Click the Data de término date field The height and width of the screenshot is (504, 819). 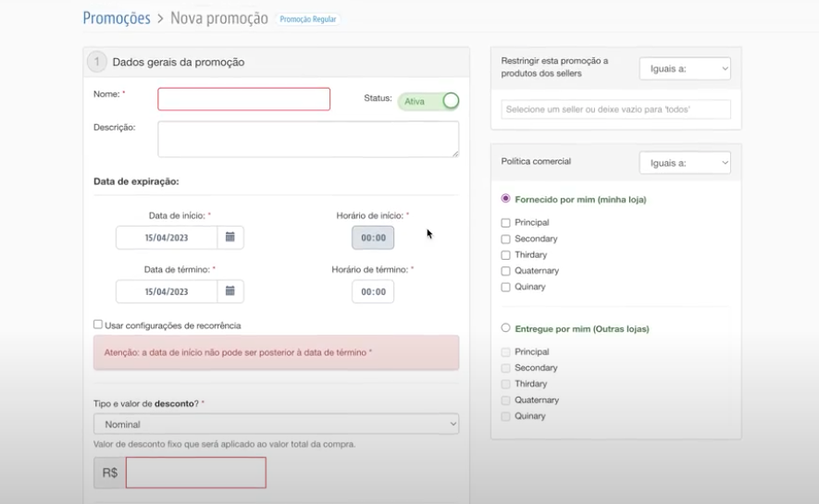point(167,291)
